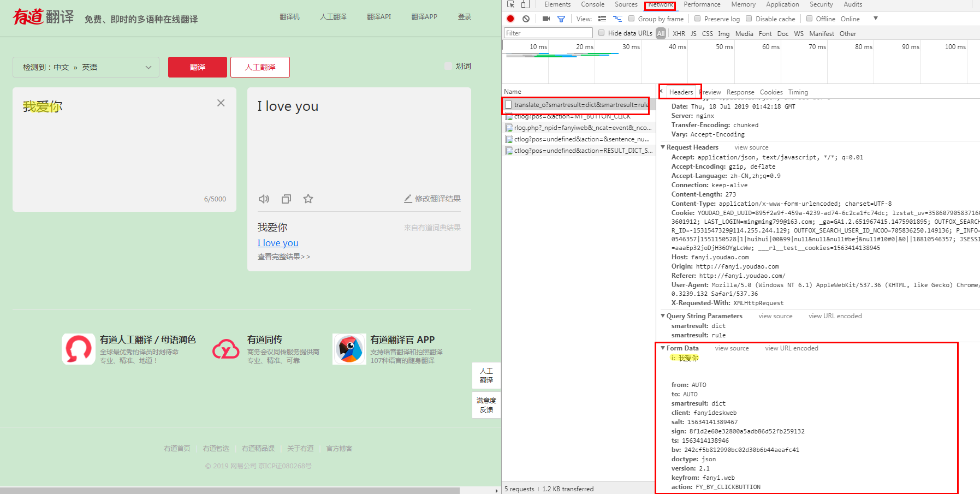The image size is (980, 494).
Task: Collapse the Request Headers section
Action: pos(663,147)
